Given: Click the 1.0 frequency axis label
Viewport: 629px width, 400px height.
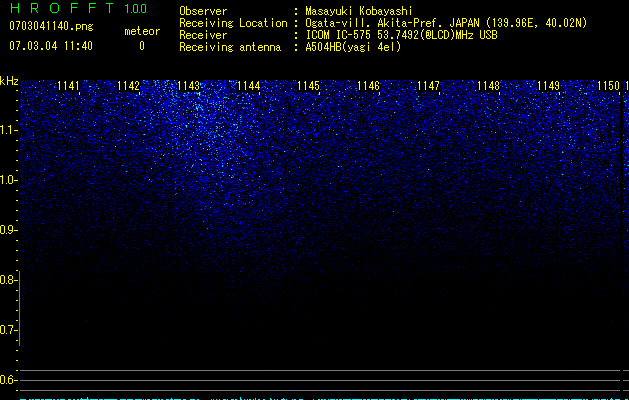Looking at the screenshot, I should click(8, 180).
